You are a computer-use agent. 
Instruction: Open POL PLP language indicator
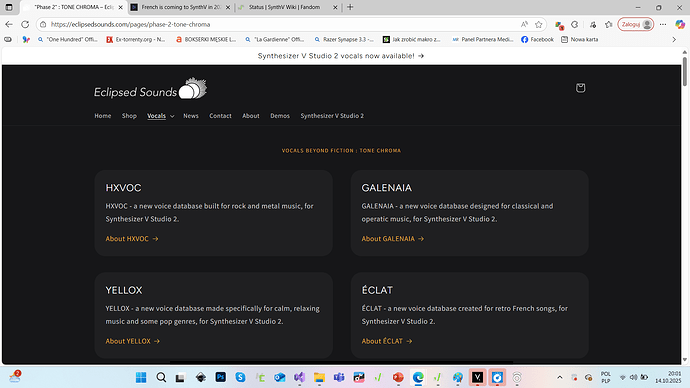tap(606, 377)
